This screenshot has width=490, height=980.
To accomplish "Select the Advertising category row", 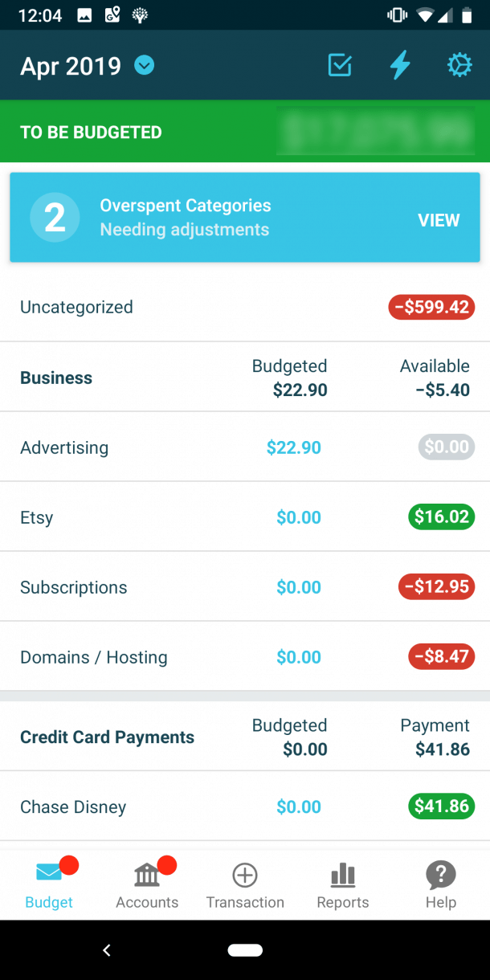I will point(64,447).
